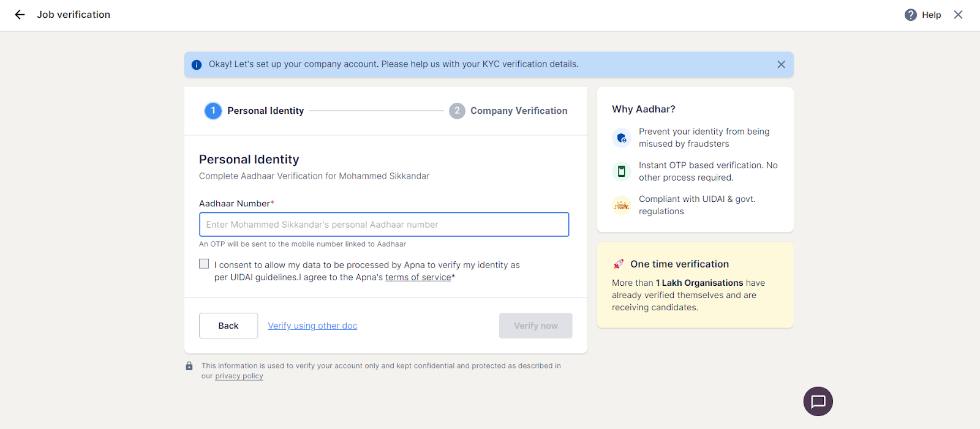Click the shield icon for identity protection

click(622, 138)
